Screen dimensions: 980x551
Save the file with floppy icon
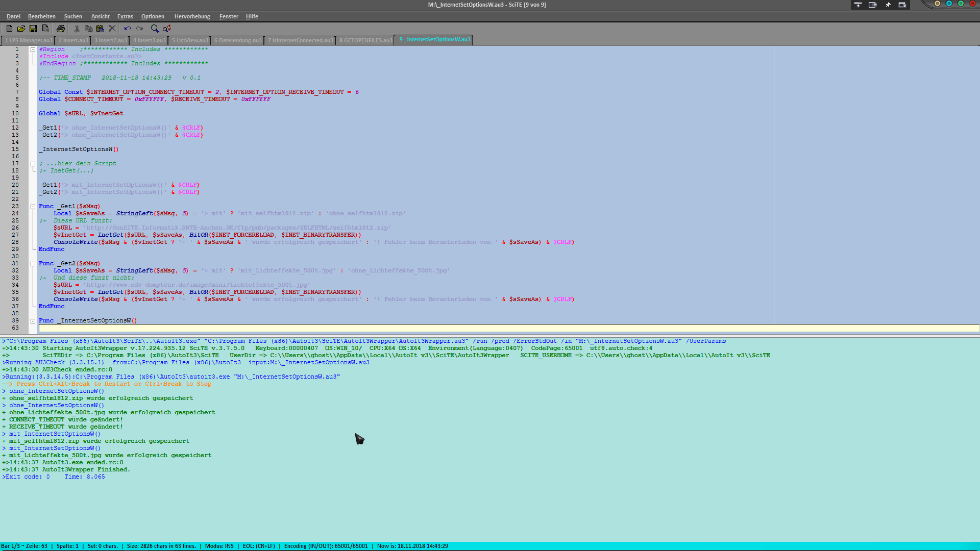pyautogui.click(x=33, y=29)
